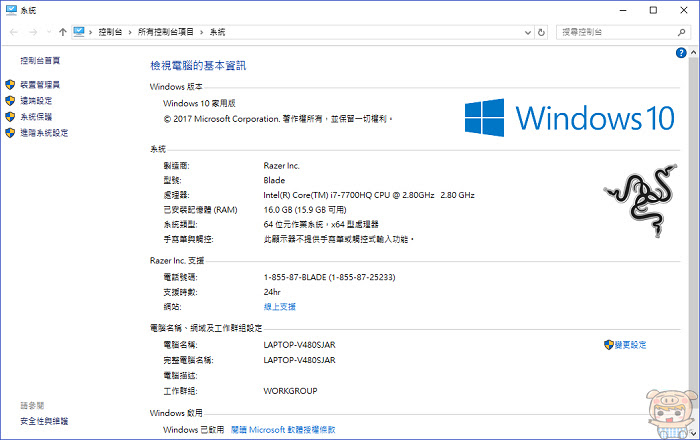
Task: Click the Forward arrow navigation button
Action: [33, 32]
